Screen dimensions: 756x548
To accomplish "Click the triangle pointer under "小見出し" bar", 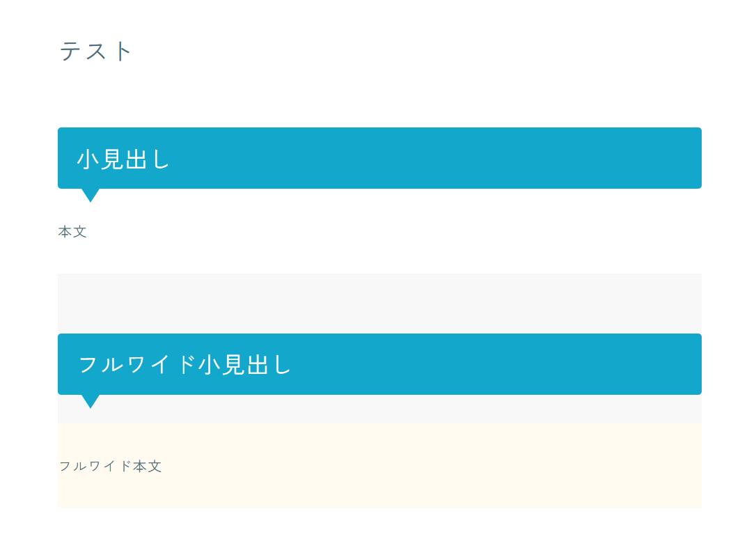I will (90, 194).
